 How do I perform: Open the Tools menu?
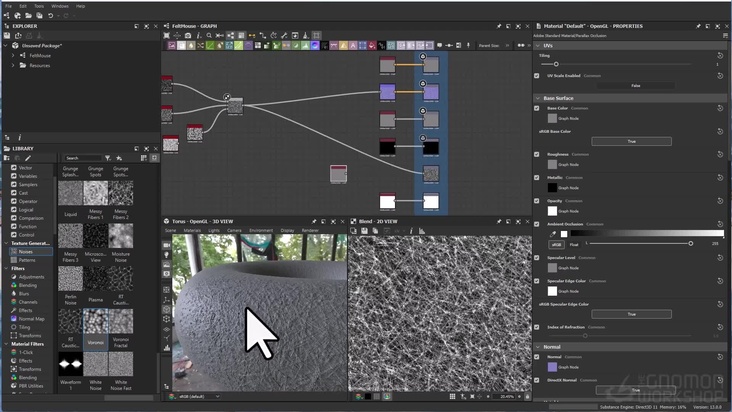coord(39,5)
